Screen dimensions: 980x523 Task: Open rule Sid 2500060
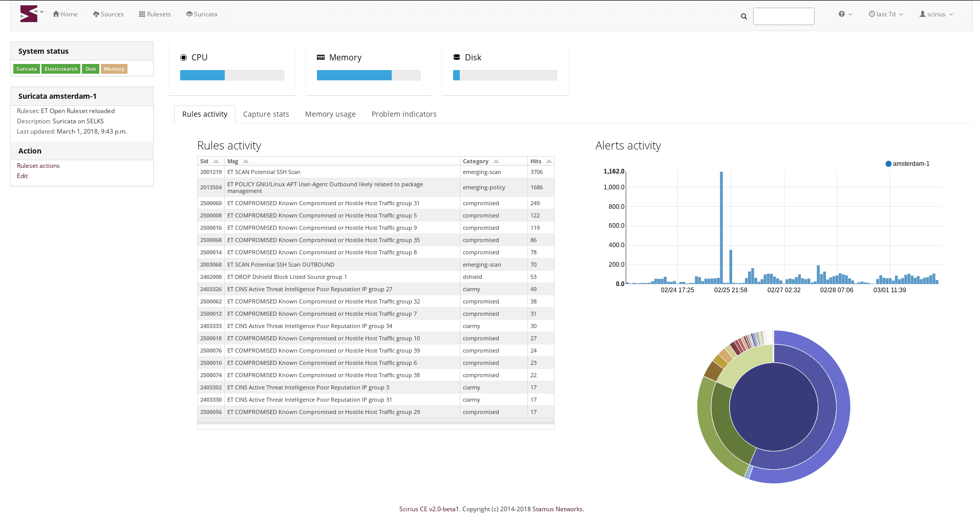click(211, 203)
